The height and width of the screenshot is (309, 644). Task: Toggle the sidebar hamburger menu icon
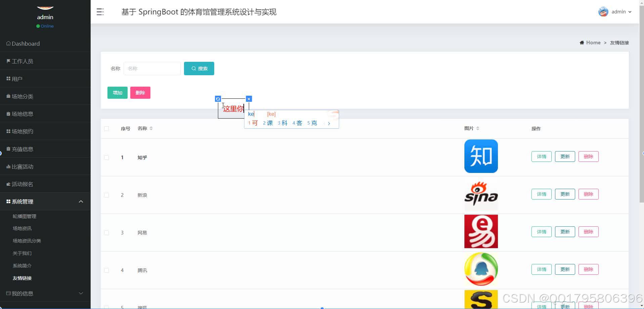click(100, 12)
